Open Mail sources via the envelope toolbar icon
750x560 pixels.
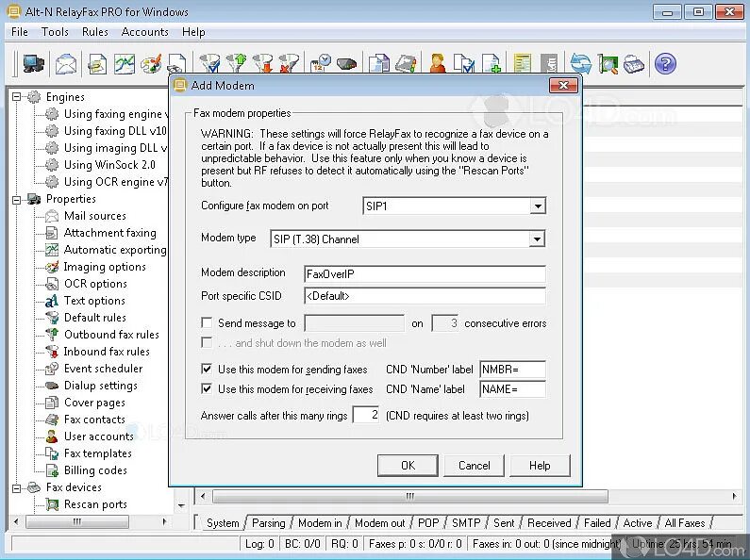[x=66, y=63]
